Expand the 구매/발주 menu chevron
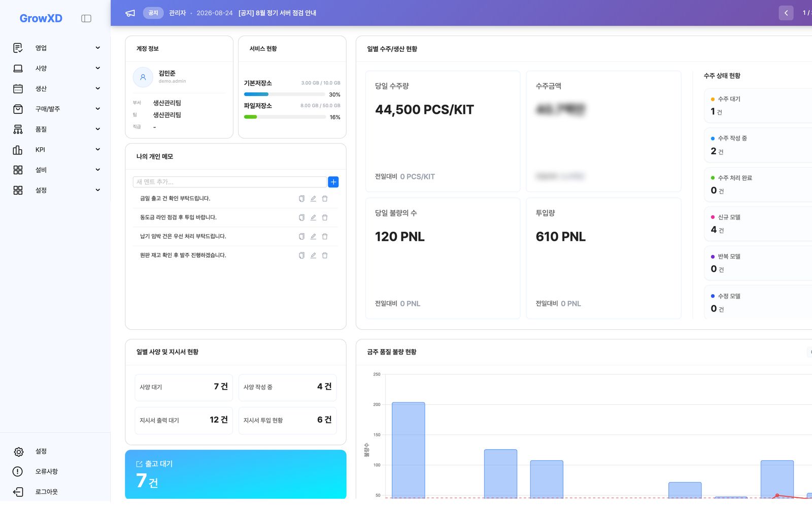Screen dimensions: 812x508 coord(98,109)
